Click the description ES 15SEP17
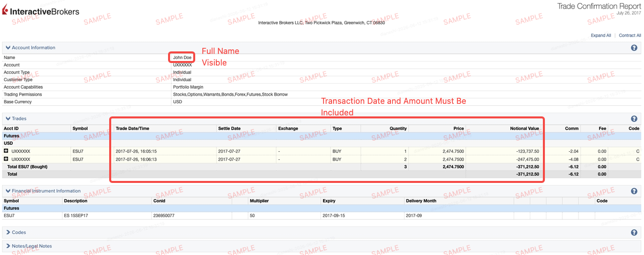Viewport: 644px width, 255px height. pos(76,215)
